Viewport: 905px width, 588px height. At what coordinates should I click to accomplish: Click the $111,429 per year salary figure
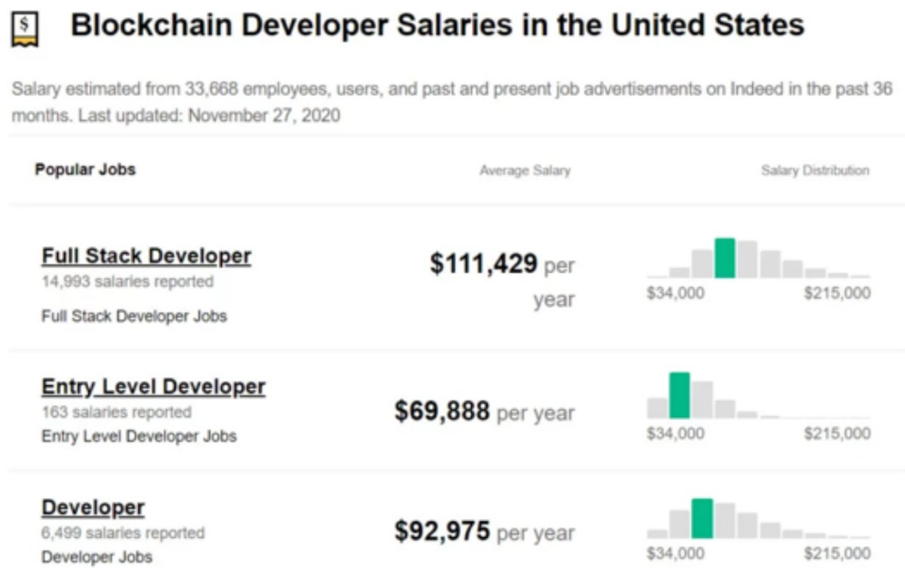(x=502, y=282)
